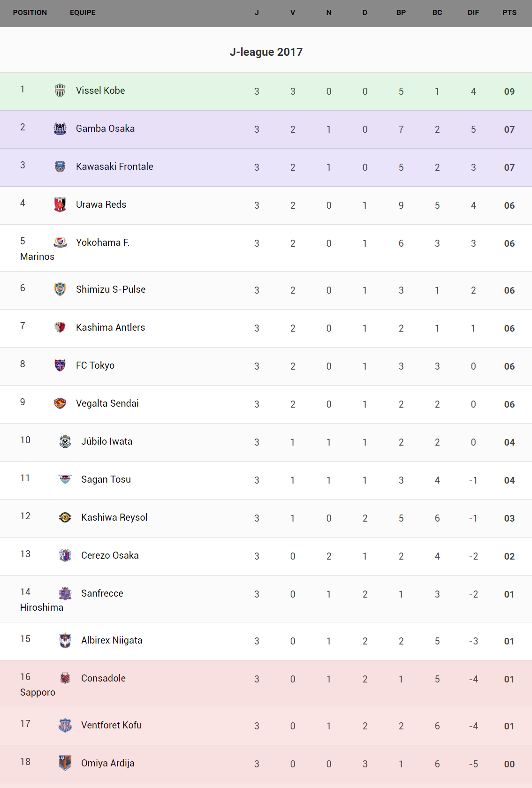Click the J-league 2017 title
Image resolution: width=532 pixels, height=788 pixels.
pyautogui.click(x=266, y=52)
